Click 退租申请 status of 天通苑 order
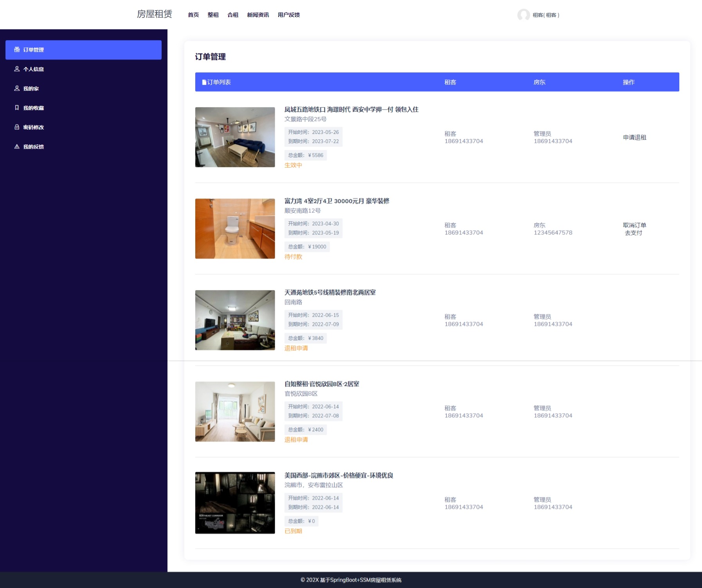Image resolution: width=702 pixels, height=588 pixels. click(296, 348)
